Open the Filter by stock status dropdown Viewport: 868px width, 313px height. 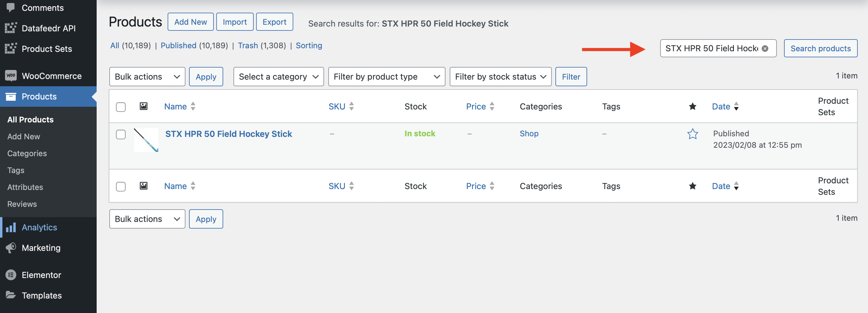tap(500, 77)
